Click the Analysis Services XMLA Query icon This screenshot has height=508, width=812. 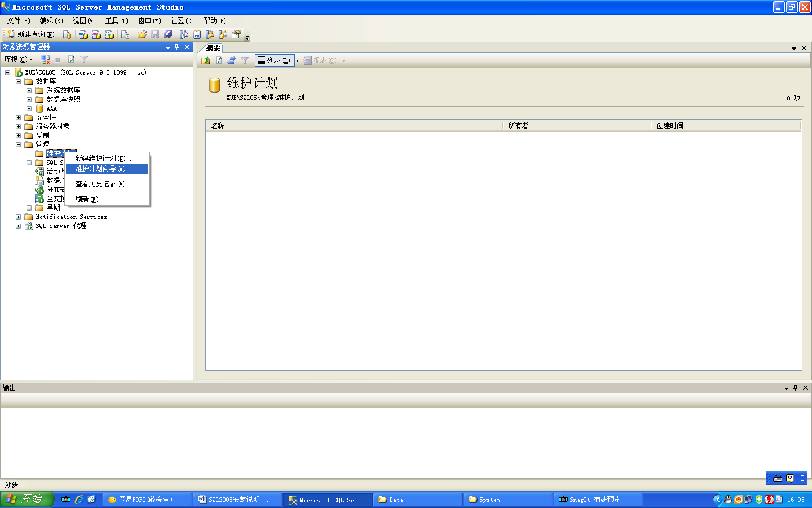(109, 34)
